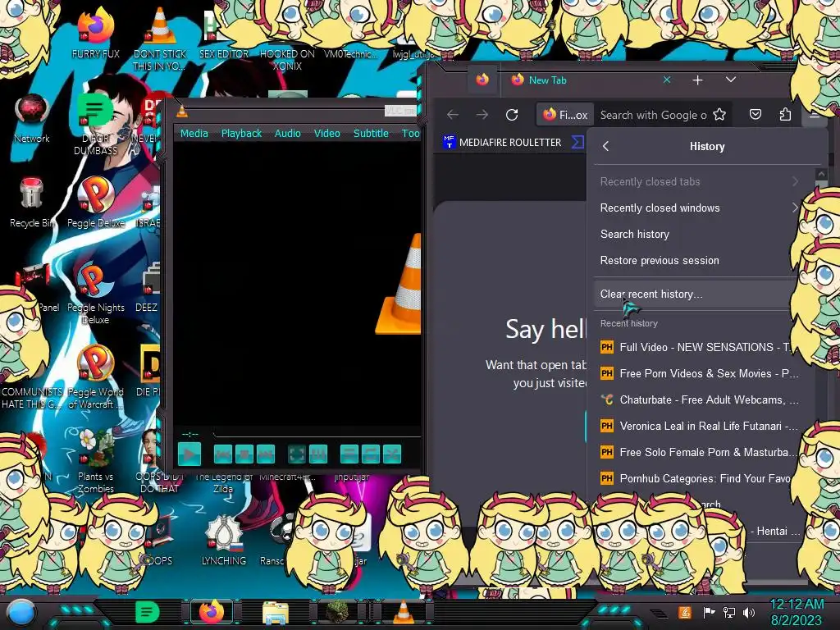Toggle VLC fullscreen button

pyautogui.click(x=297, y=454)
